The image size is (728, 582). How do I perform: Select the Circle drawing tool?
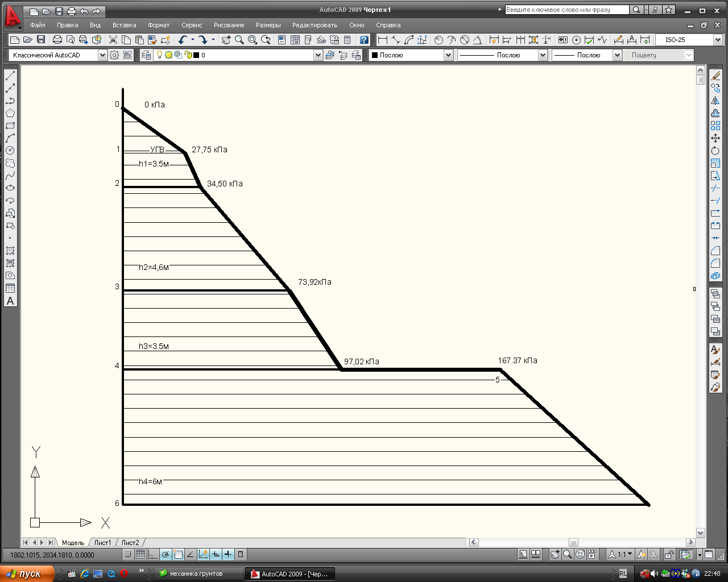[10, 151]
